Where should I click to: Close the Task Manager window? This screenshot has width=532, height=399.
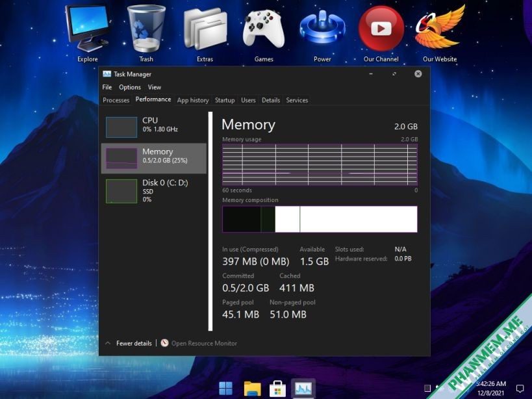(418, 73)
